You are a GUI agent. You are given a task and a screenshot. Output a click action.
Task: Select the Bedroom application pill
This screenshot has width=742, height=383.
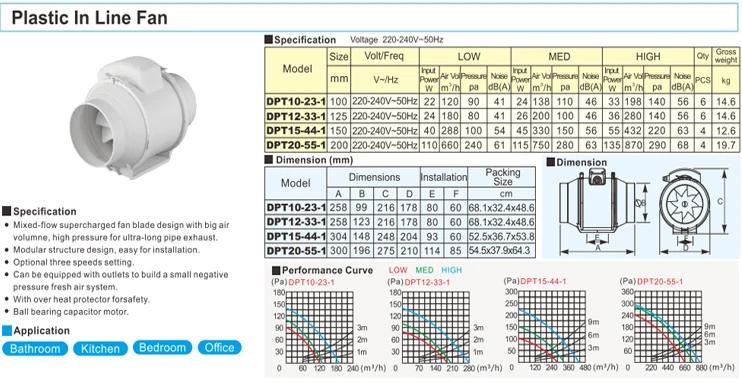162,347
